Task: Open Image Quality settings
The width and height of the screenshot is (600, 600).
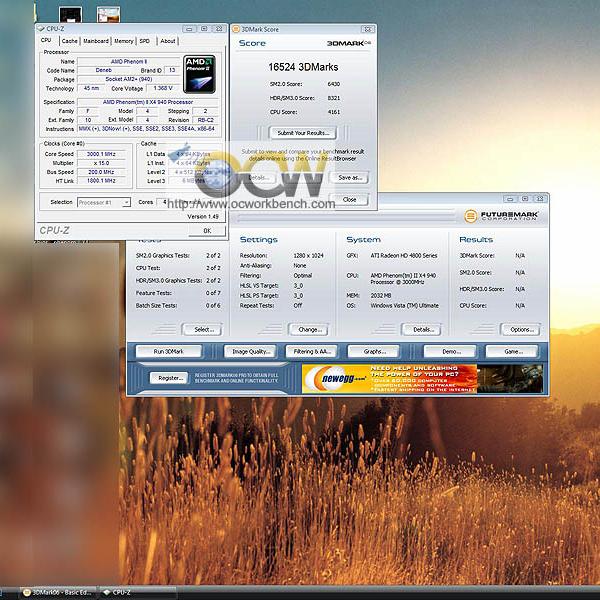Action: (251, 351)
